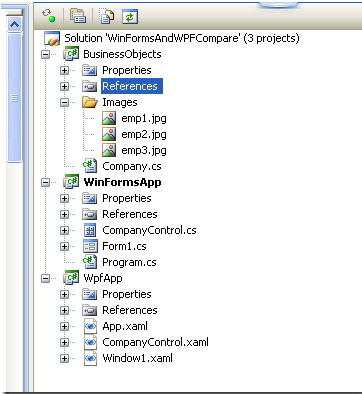362x394 pixels.
Task: Click the CompanyControl.cs user control icon
Action: (x=90, y=230)
